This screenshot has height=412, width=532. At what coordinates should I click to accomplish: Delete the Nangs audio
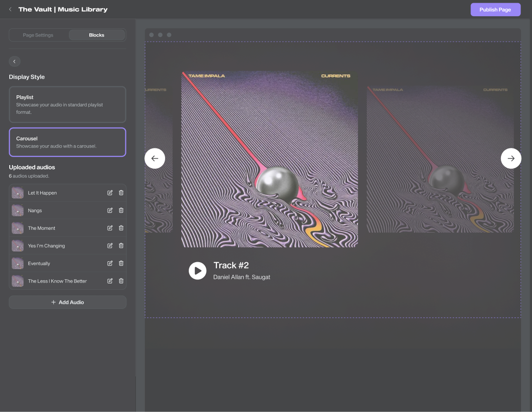(121, 210)
